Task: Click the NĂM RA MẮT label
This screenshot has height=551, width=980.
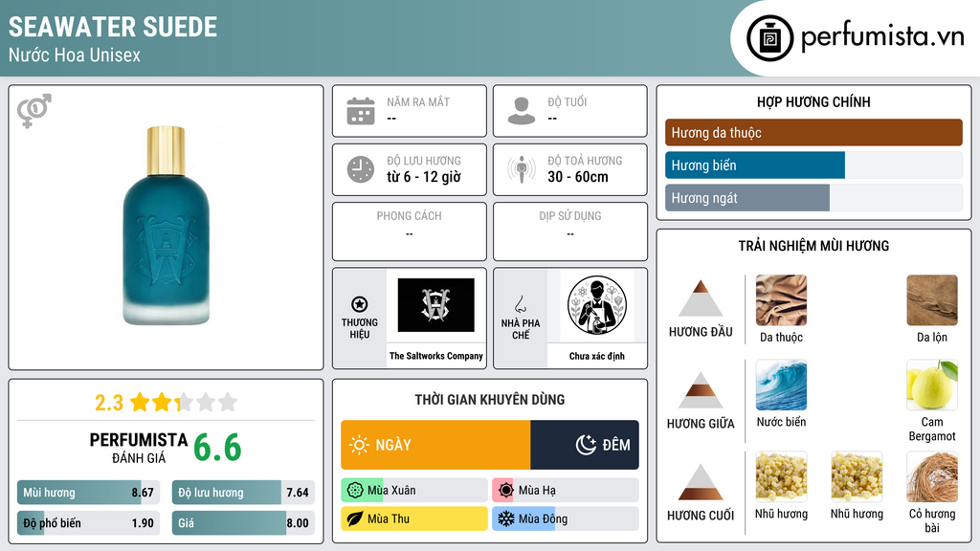Action: (x=418, y=101)
